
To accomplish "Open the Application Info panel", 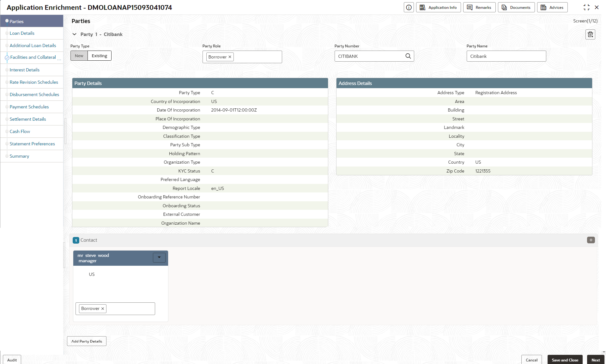I will coord(438,8).
